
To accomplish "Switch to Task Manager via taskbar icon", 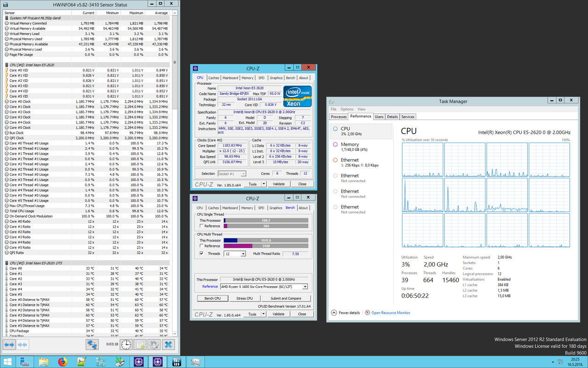I will [x=195, y=362].
